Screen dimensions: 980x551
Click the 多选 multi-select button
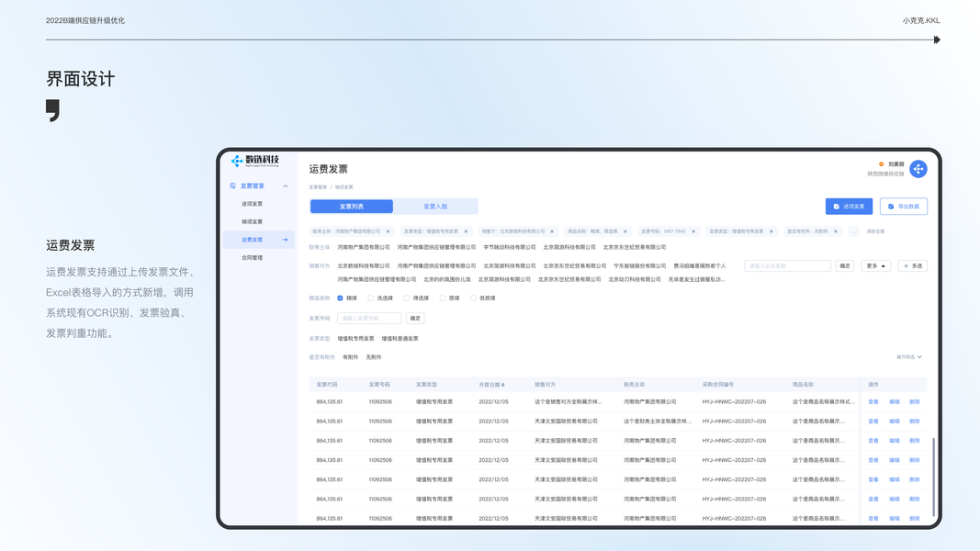913,266
